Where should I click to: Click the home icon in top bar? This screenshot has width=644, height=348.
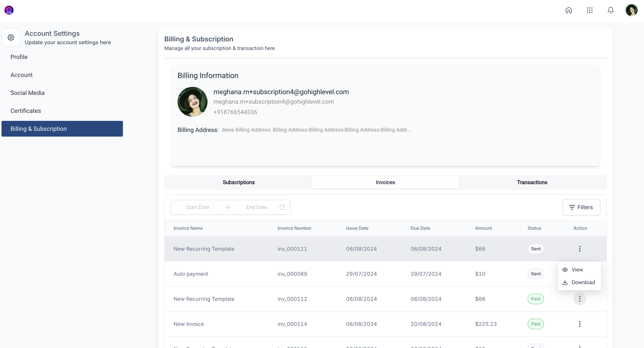569,10
